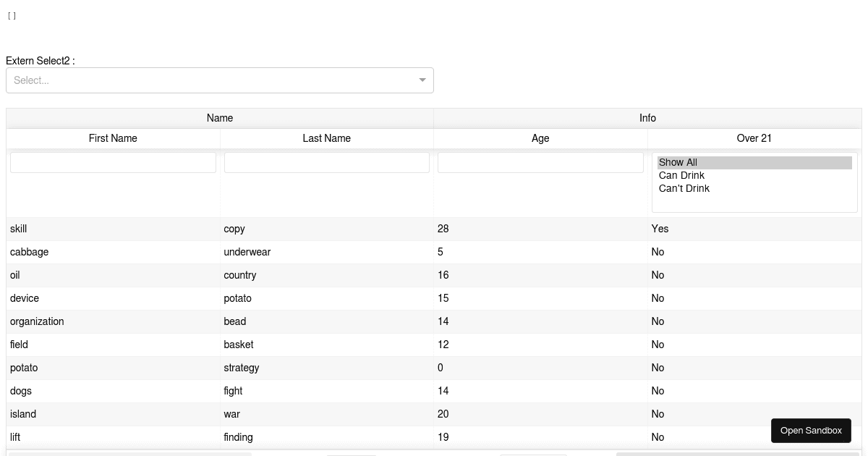Click the Age filter input box
Image resolution: width=868 pixels, height=456 pixels.
coord(540,162)
